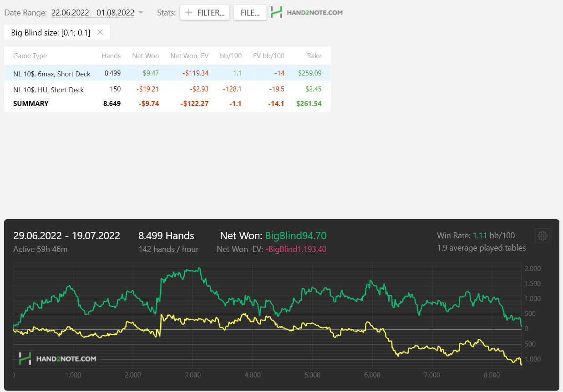Click the Big Blind size filter chip
Viewport: 563px width, 392px height.
[57, 32]
